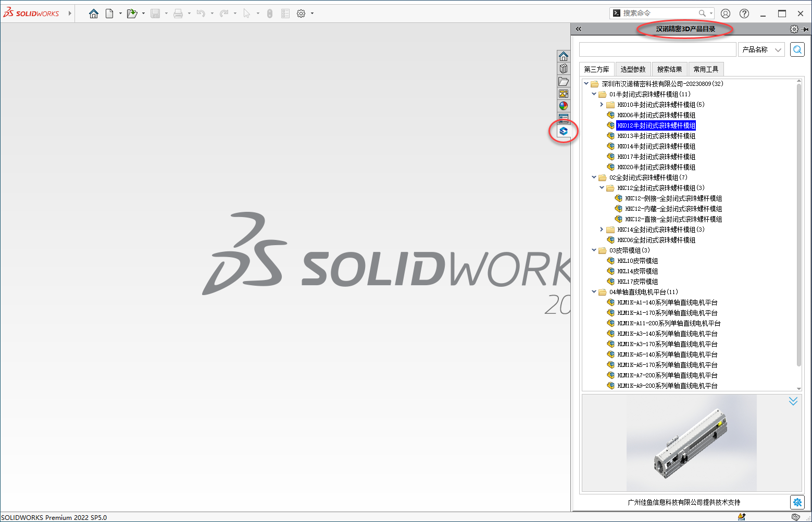Screen dimensions: 812x522
Task: Open the Appearances color ball tab
Action: click(564, 106)
